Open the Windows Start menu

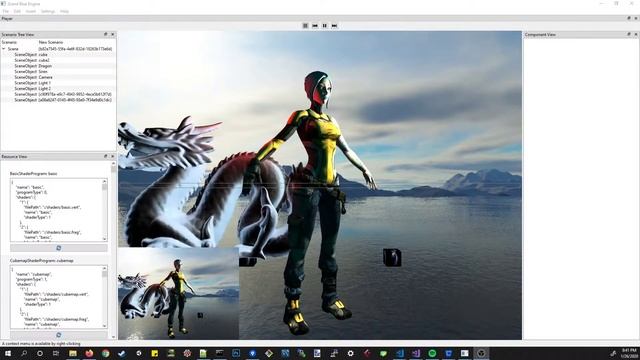point(8,353)
